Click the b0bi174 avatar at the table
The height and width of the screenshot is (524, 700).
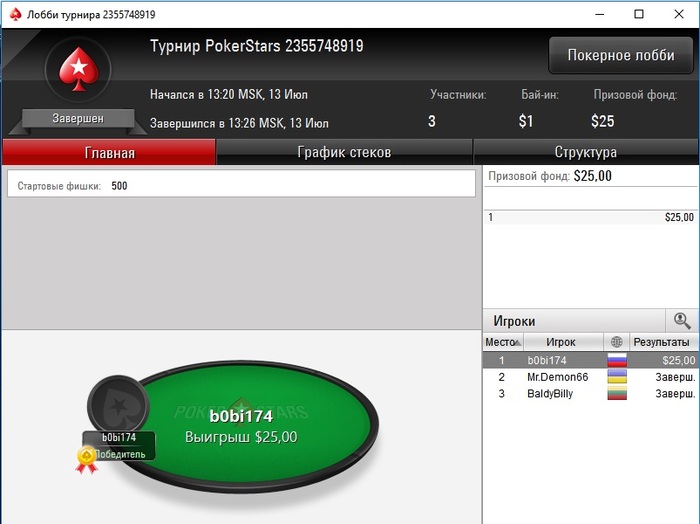coord(118,406)
